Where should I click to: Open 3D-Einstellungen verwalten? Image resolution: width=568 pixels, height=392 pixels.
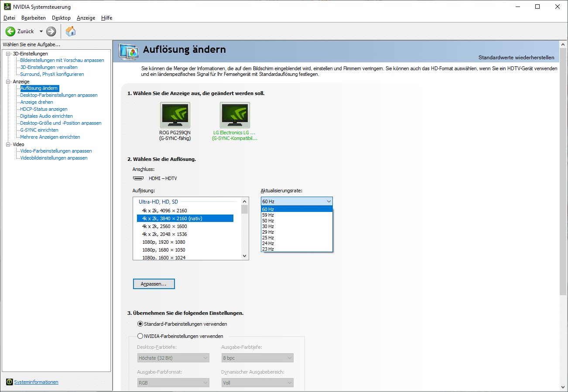[x=49, y=67]
